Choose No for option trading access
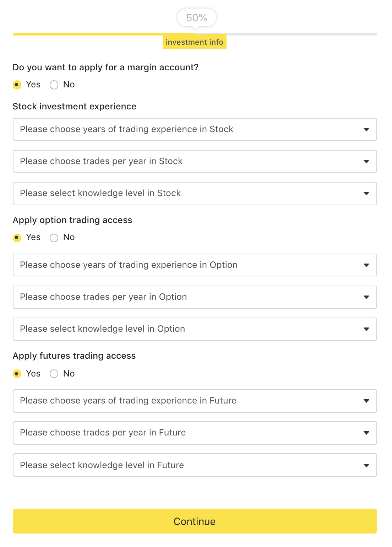 pos(54,238)
